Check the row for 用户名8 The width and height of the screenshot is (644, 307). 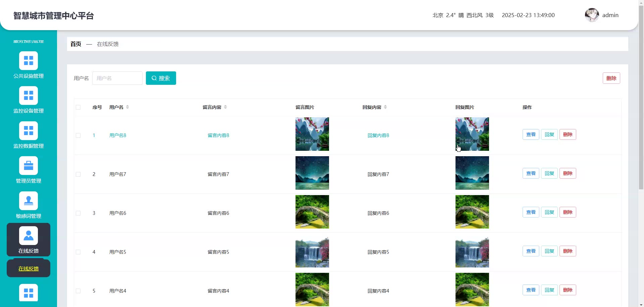pyautogui.click(x=78, y=135)
